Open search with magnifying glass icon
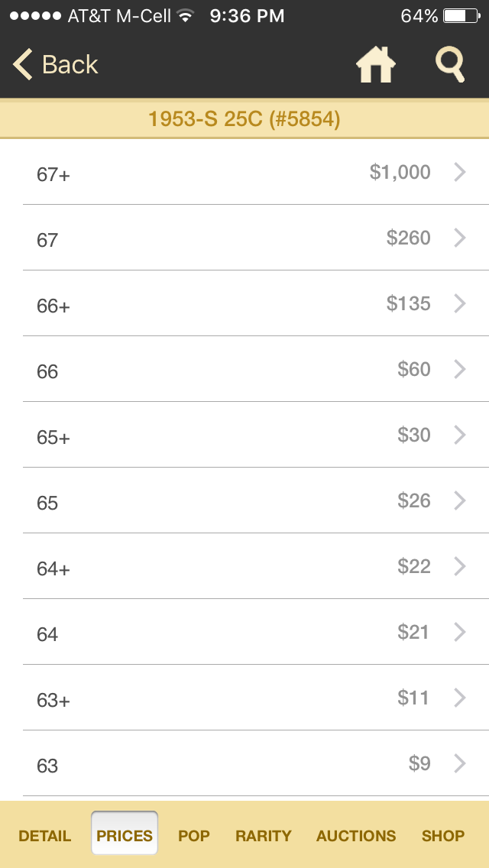Viewport: 489px width, 868px height. (x=450, y=65)
